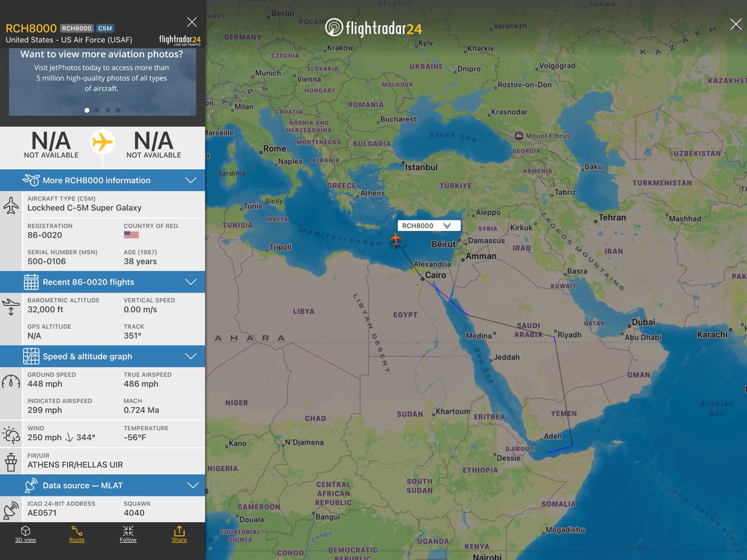
Task: Click the track value 351°
Action: tap(133, 335)
